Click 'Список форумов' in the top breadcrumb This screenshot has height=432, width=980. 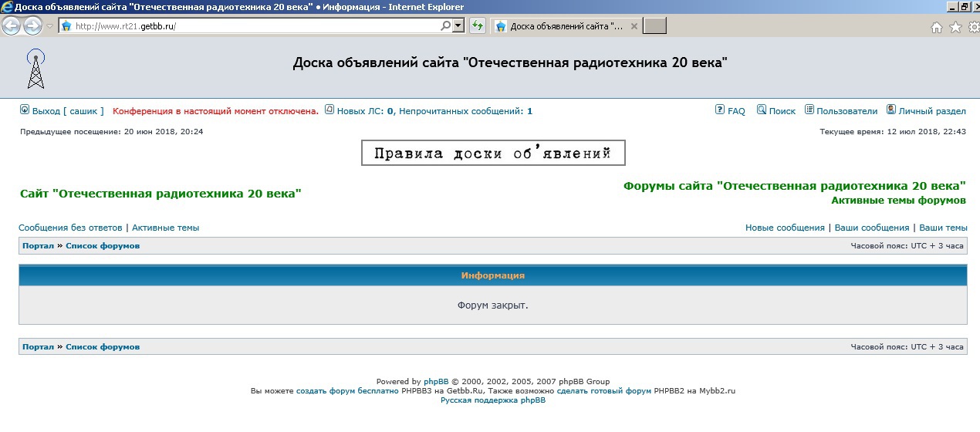tap(103, 246)
